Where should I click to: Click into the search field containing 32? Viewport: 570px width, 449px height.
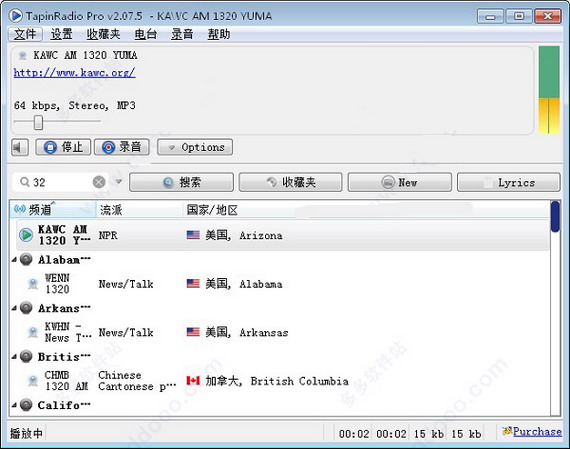(60, 182)
